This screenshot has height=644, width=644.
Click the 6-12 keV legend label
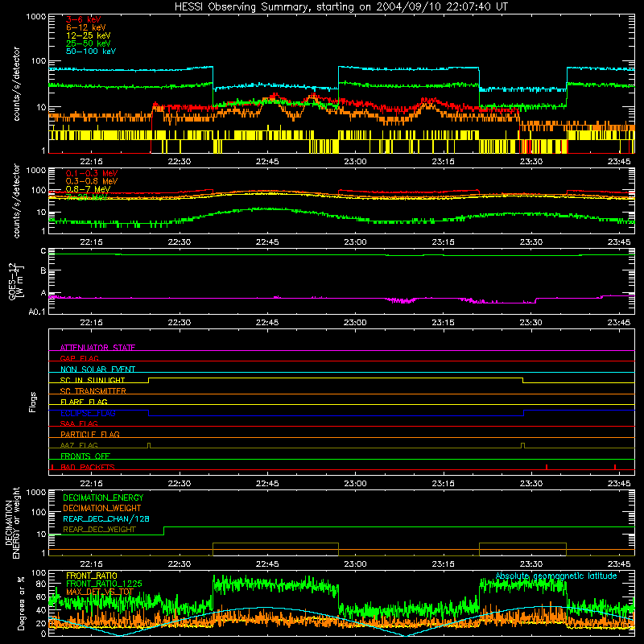[x=85, y=27]
